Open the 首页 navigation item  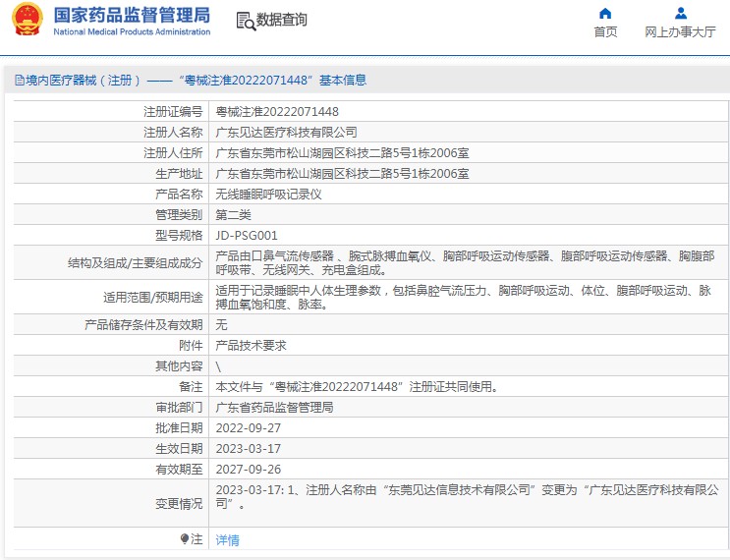point(605,31)
